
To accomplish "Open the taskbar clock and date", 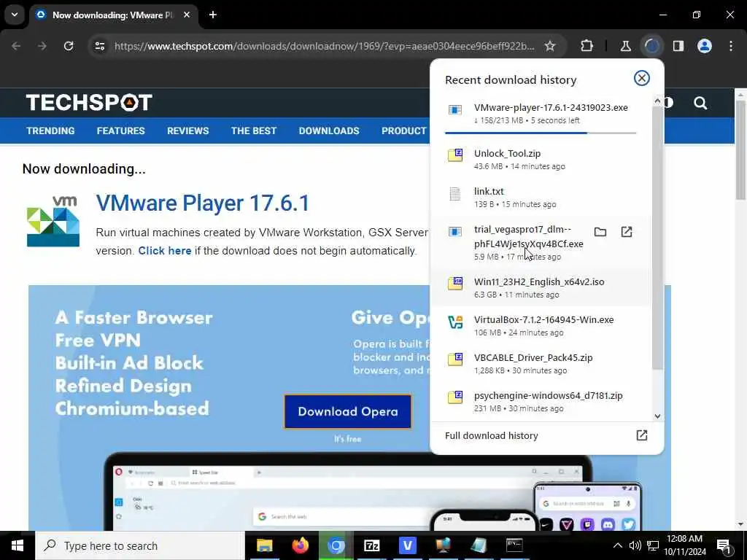I will (x=686, y=545).
